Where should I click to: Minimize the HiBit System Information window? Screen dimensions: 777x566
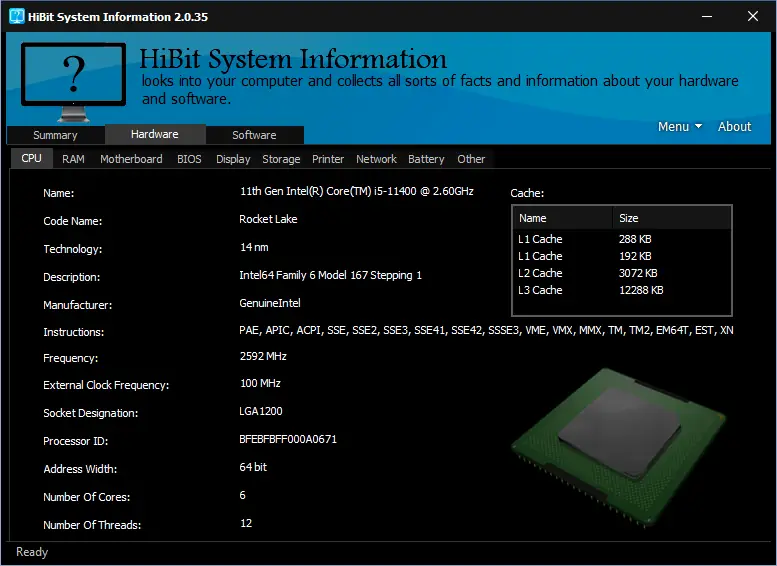click(707, 16)
